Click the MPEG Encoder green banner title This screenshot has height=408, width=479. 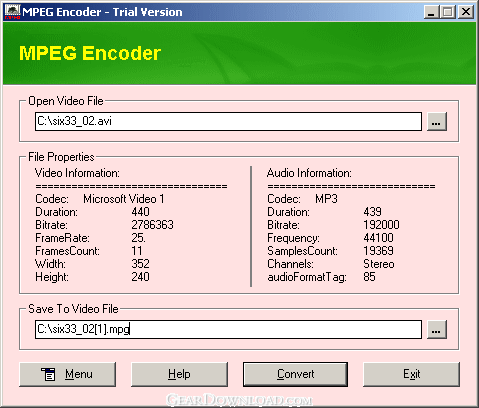tap(90, 53)
